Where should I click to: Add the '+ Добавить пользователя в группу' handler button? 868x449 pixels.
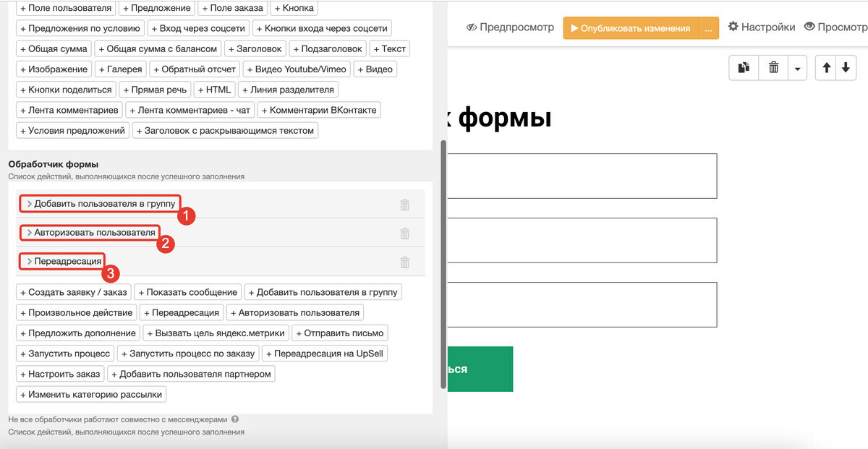(323, 292)
